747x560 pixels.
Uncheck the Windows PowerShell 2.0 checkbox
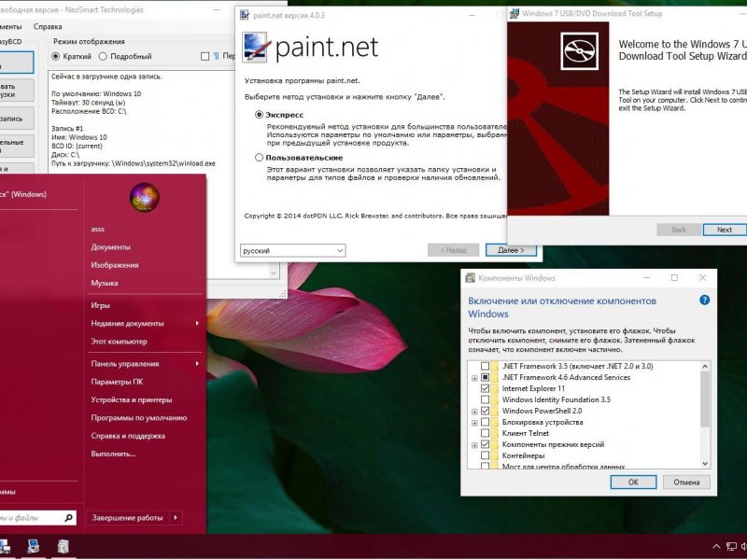pyautogui.click(x=485, y=411)
